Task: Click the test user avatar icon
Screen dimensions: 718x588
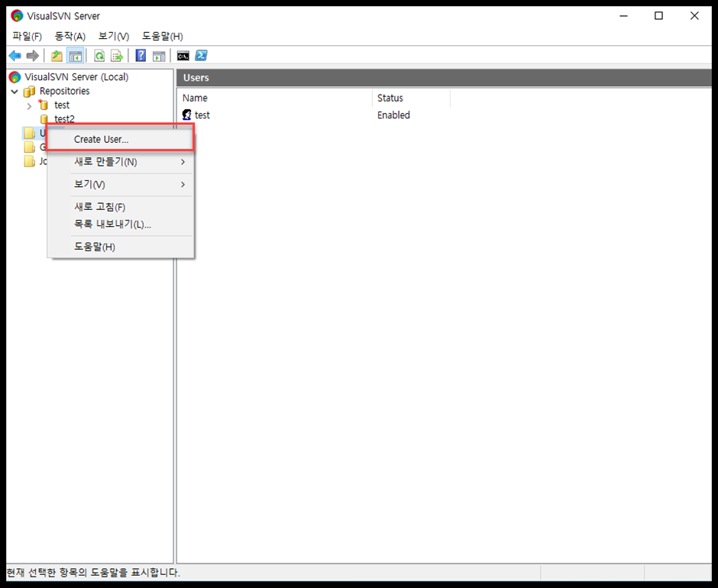Action: pos(187,115)
